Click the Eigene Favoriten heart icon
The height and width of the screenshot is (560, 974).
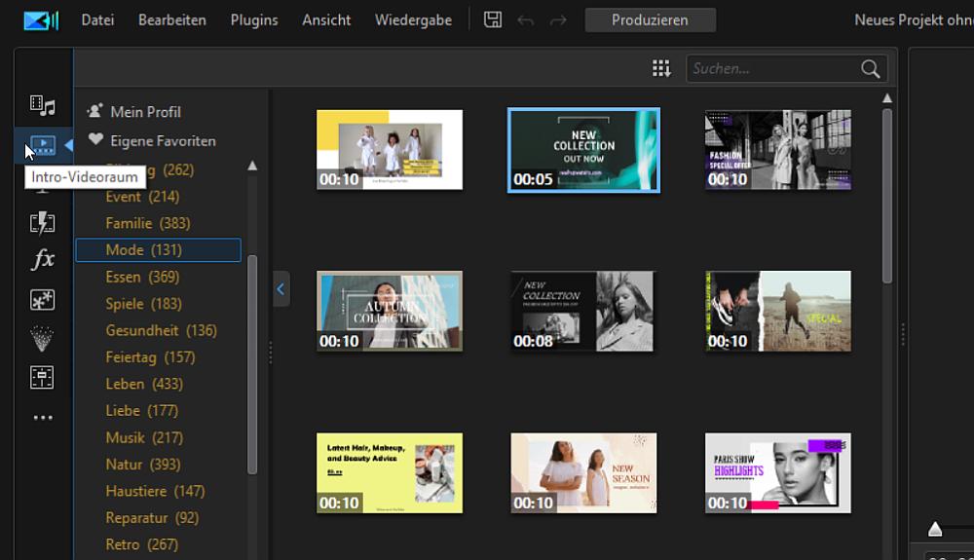tap(95, 139)
